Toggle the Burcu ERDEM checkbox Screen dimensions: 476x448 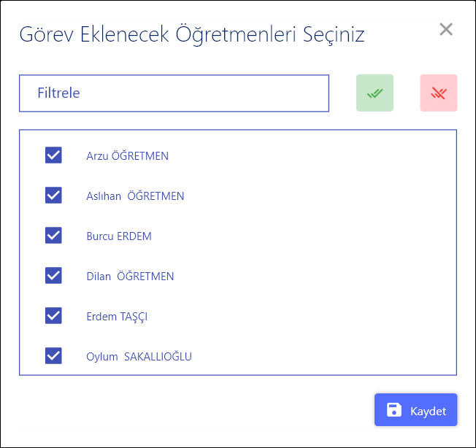53,236
